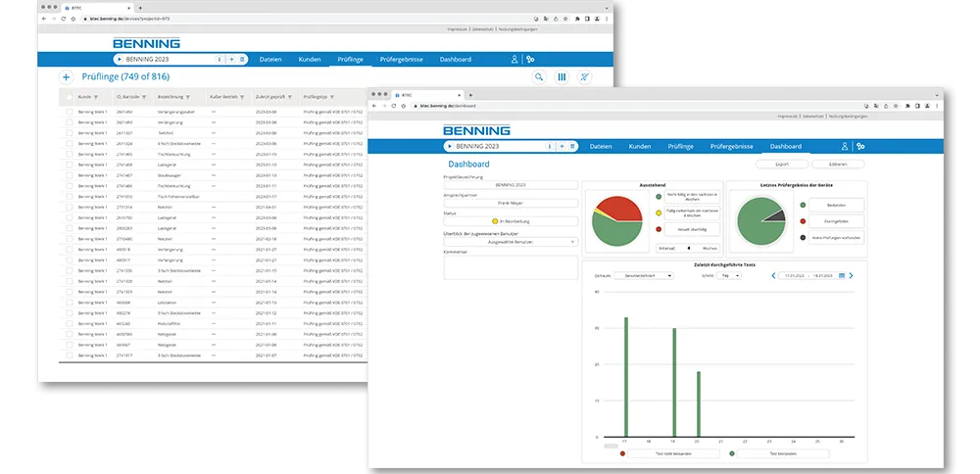This screenshot has height=474, width=980.
Task: Open Impressum link in Dashboard window
Action: (787, 117)
